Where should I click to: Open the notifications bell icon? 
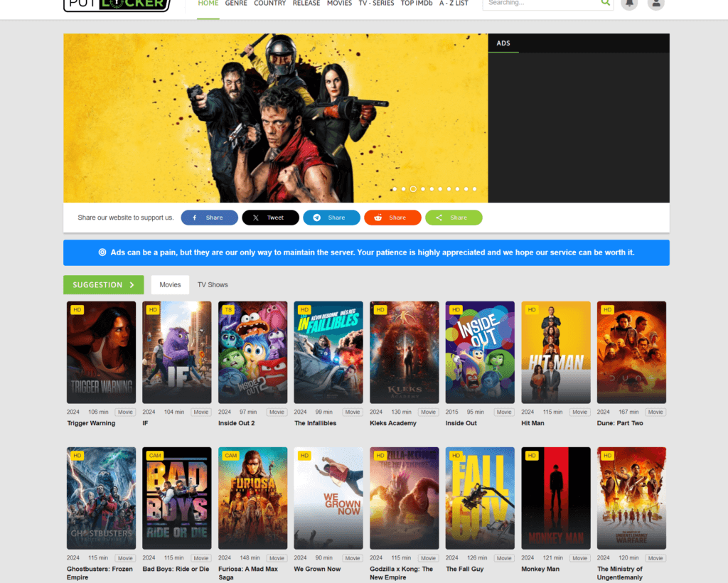coord(629,4)
